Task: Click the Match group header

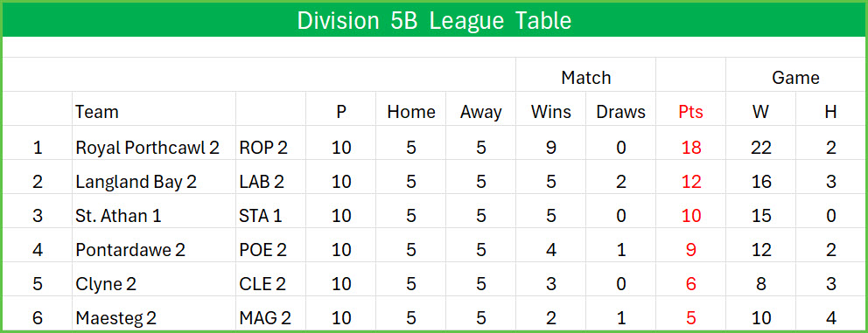Action: 585,78
